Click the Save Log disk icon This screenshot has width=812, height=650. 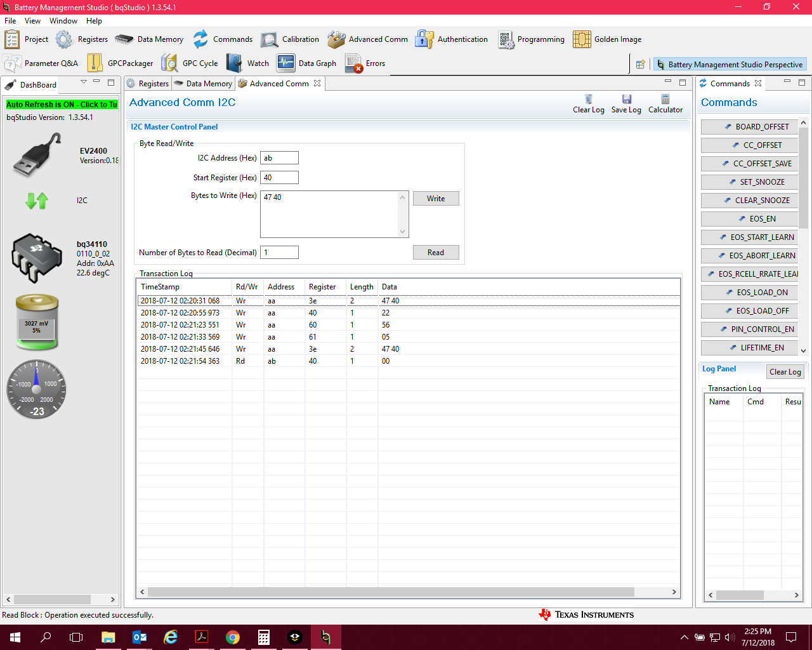point(627,99)
